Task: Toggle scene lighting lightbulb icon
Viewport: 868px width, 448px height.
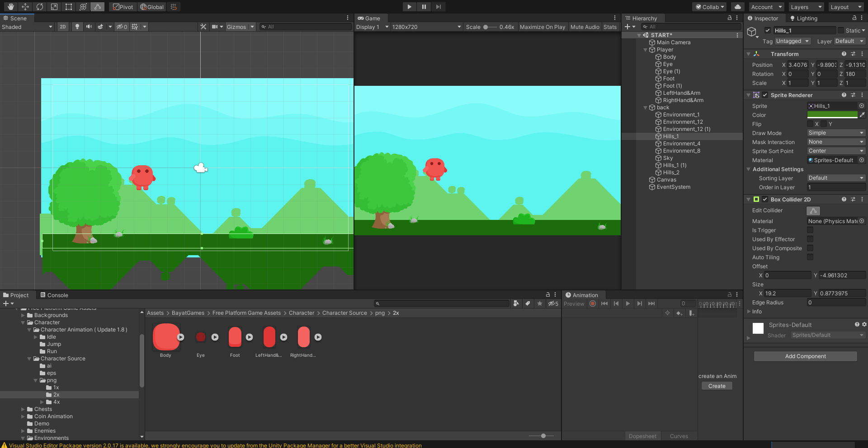Action: (77, 27)
